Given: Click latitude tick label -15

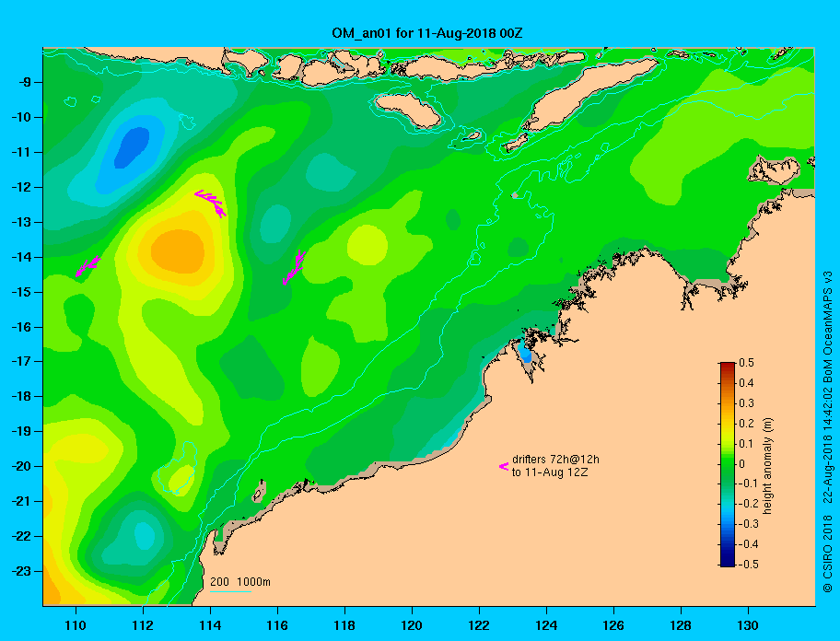Looking at the screenshot, I should 22,292.
